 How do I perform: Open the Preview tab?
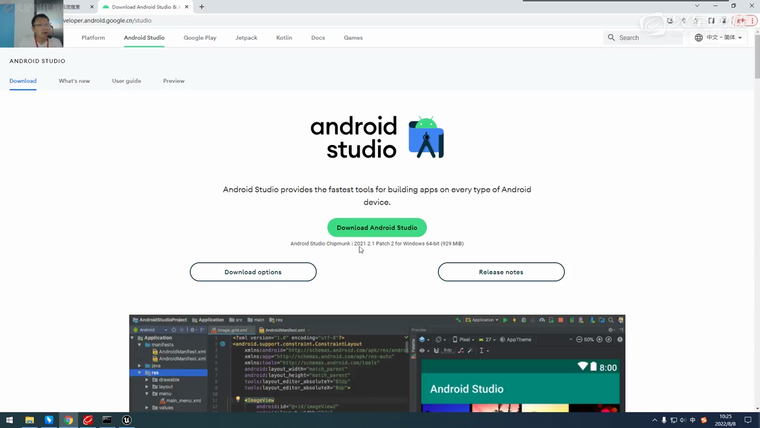[174, 81]
